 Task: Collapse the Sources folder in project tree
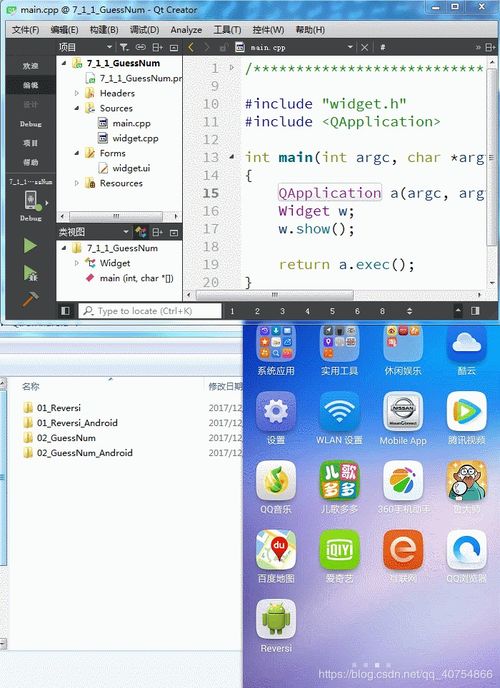click(77, 108)
